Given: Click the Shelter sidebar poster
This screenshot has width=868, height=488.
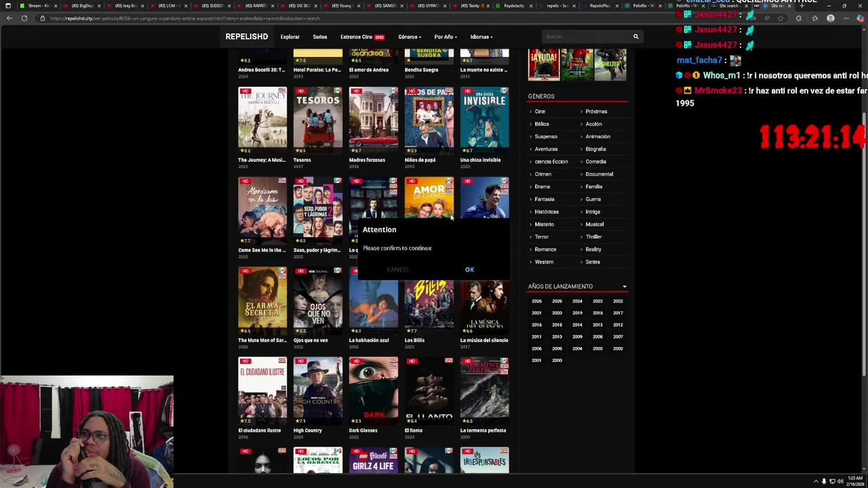Looking at the screenshot, I should 610,64.
